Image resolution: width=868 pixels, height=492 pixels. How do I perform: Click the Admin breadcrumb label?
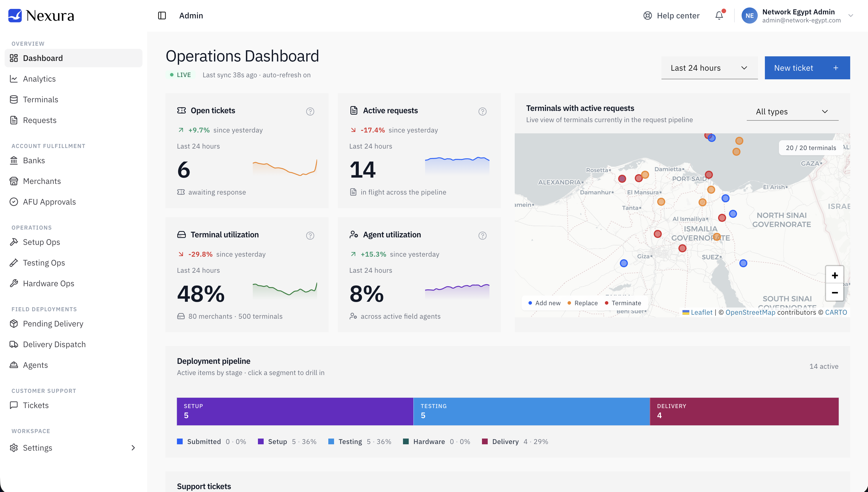click(x=191, y=16)
